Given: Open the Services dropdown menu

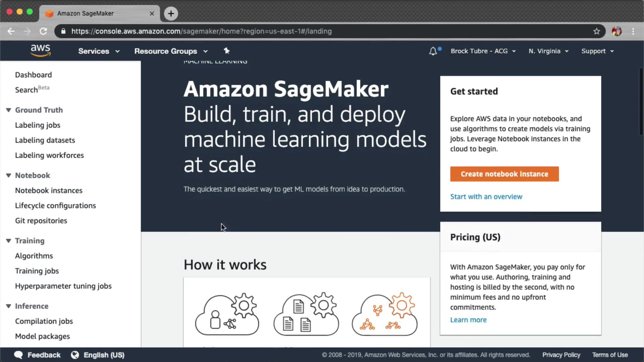Looking at the screenshot, I should pyautogui.click(x=99, y=51).
